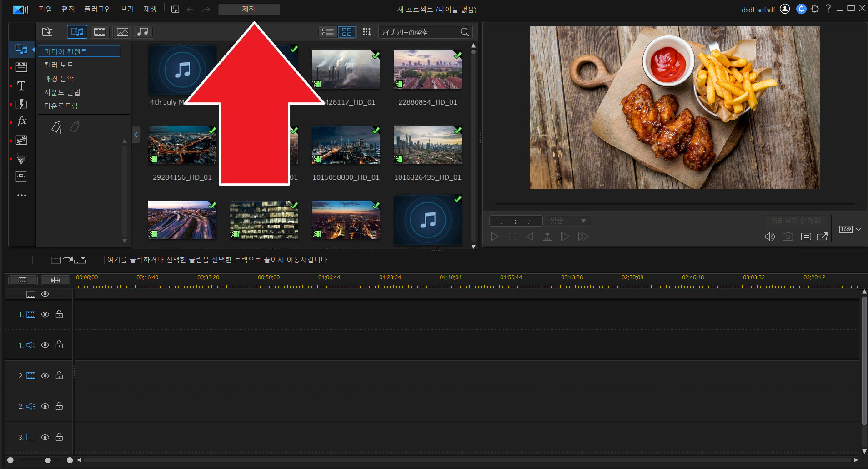Add a new tag in the library
This screenshot has width=868, height=469.
(57, 127)
